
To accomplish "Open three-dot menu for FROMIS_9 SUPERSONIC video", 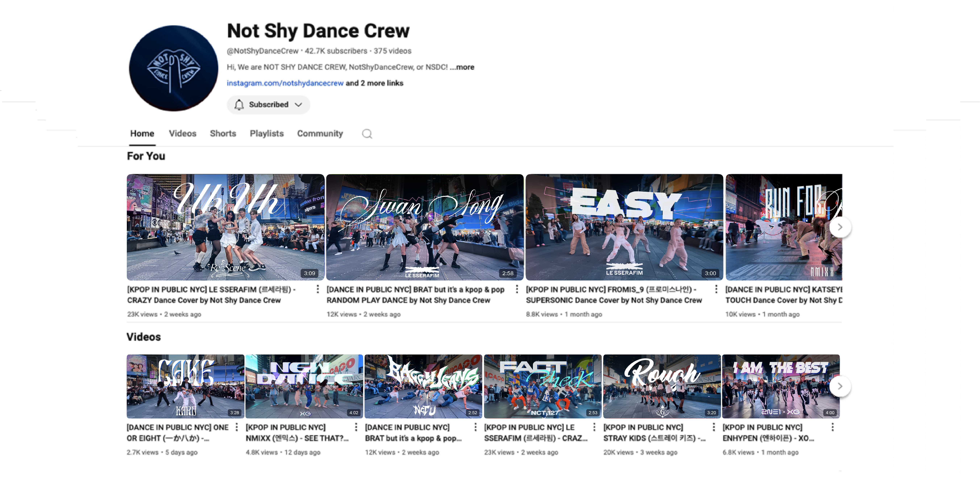I will tap(716, 289).
